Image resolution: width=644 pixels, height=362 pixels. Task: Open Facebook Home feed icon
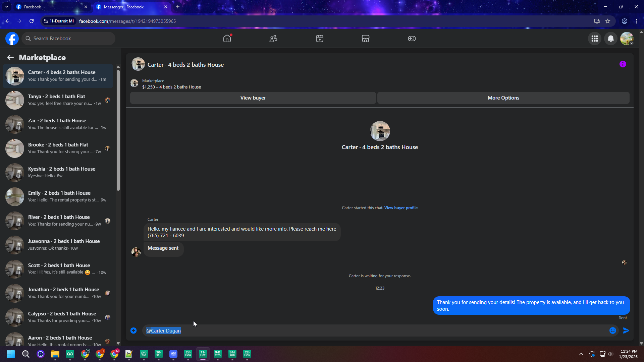point(227,39)
